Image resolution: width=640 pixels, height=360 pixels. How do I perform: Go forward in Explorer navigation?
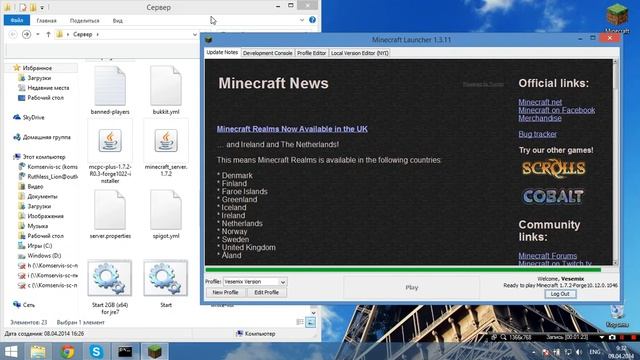click(x=27, y=34)
